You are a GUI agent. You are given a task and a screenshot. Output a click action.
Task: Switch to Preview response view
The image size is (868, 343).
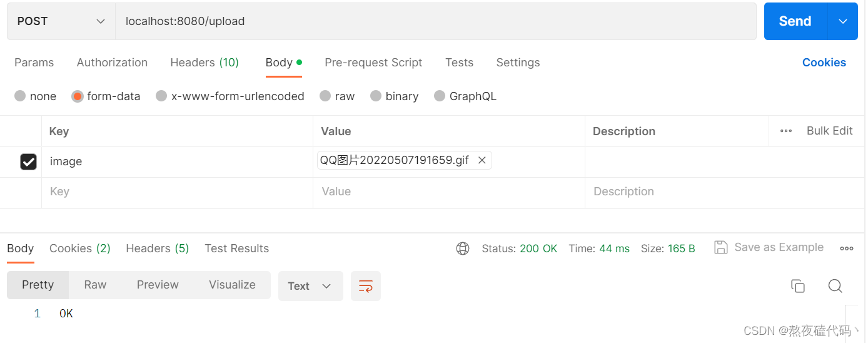pyautogui.click(x=158, y=285)
